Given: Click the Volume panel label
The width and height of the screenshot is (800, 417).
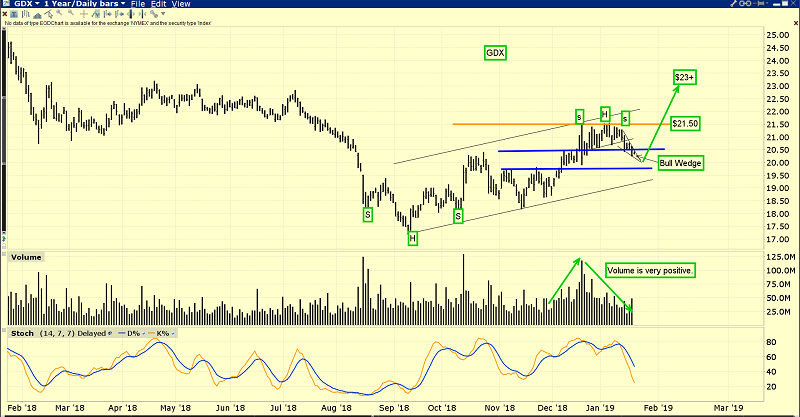Looking at the screenshot, I should click(x=26, y=257).
